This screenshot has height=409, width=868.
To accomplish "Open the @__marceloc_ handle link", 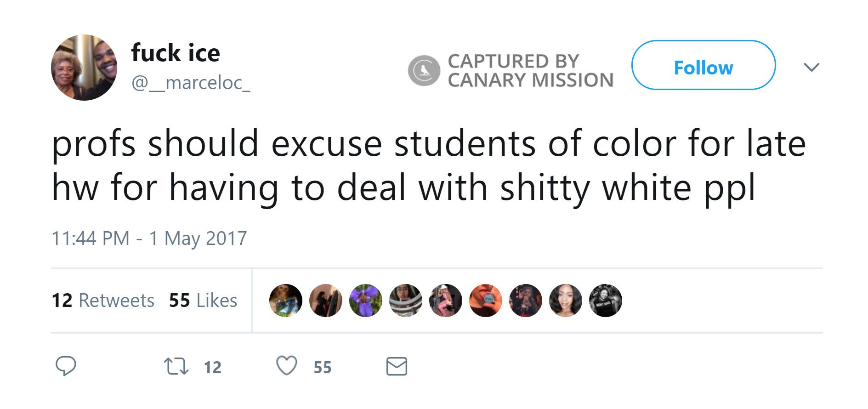I will pyautogui.click(x=191, y=83).
